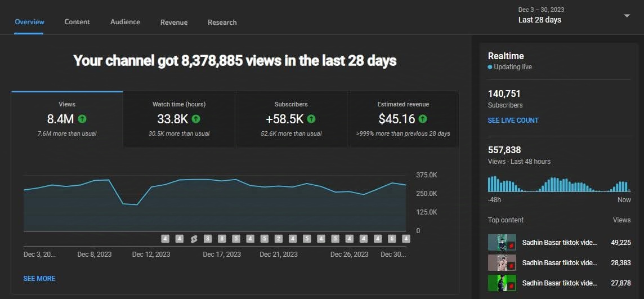Select the Views metric card
Screen dimensions: 644x299
pos(67,119)
